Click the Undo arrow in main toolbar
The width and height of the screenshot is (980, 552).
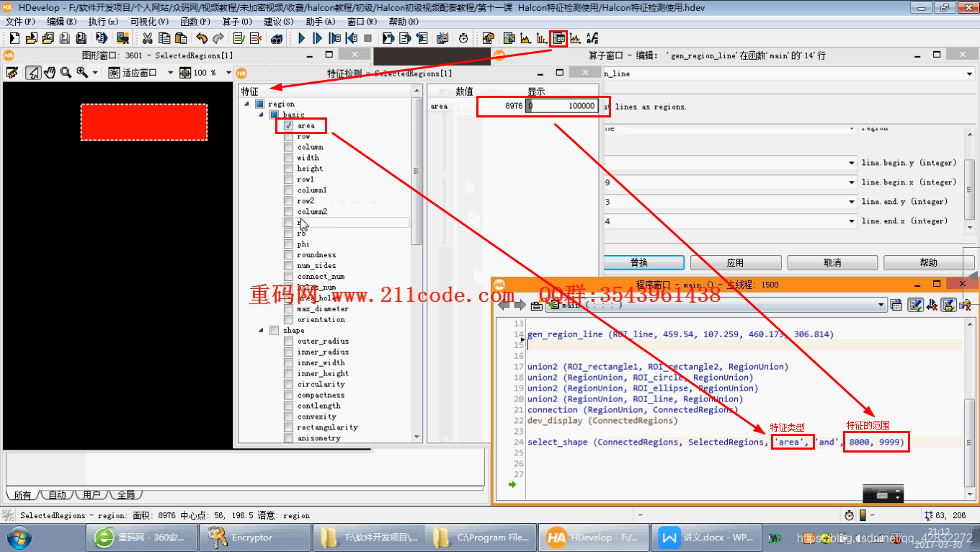click(x=202, y=38)
